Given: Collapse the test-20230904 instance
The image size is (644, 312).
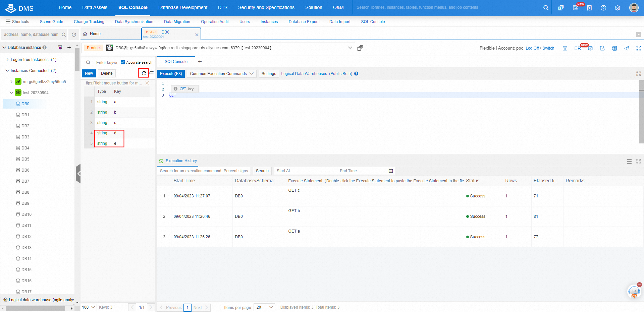Looking at the screenshot, I should [x=11, y=92].
